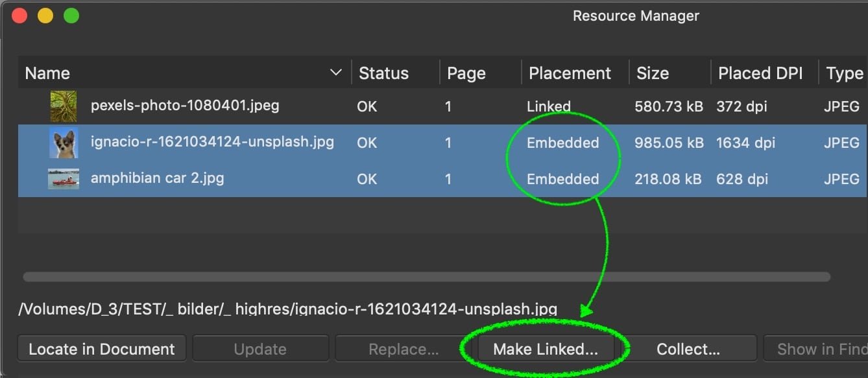Sort resources by the Page column
This screenshot has width=868, height=378.
466,72
